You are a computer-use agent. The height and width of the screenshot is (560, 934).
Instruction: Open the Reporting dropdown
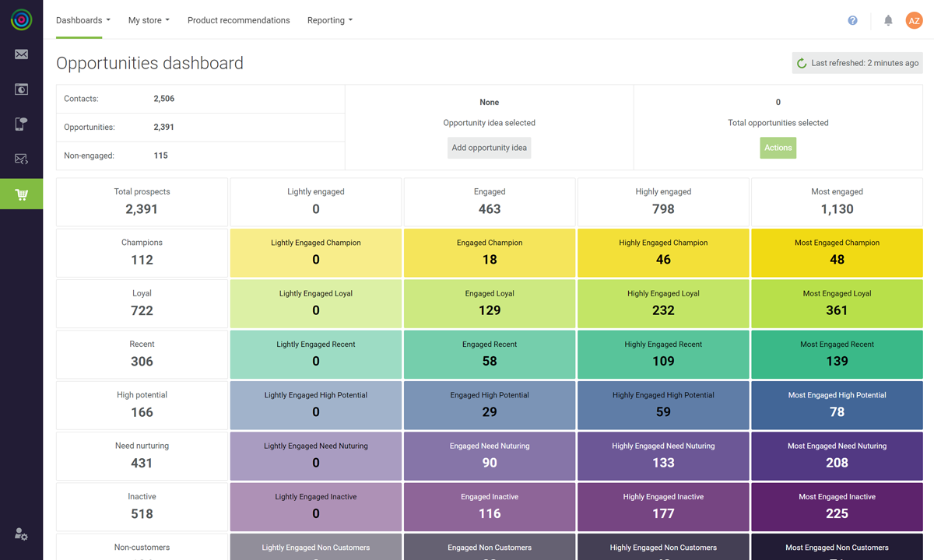[x=329, y=19]
